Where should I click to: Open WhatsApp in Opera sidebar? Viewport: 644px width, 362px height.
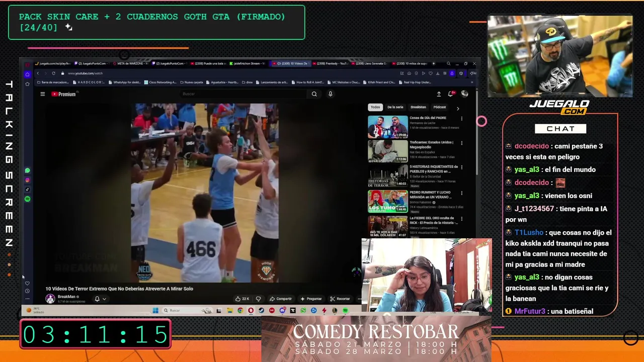pos(27,171)
